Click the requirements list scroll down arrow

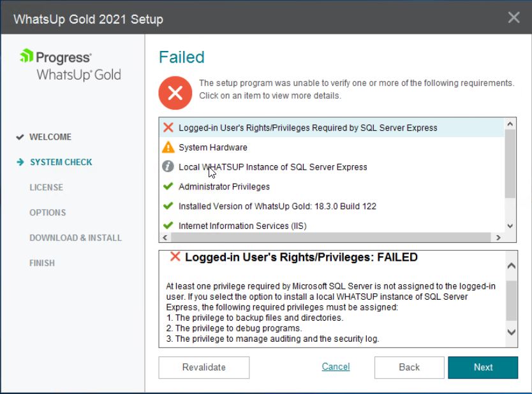click(x=510, y=226)
